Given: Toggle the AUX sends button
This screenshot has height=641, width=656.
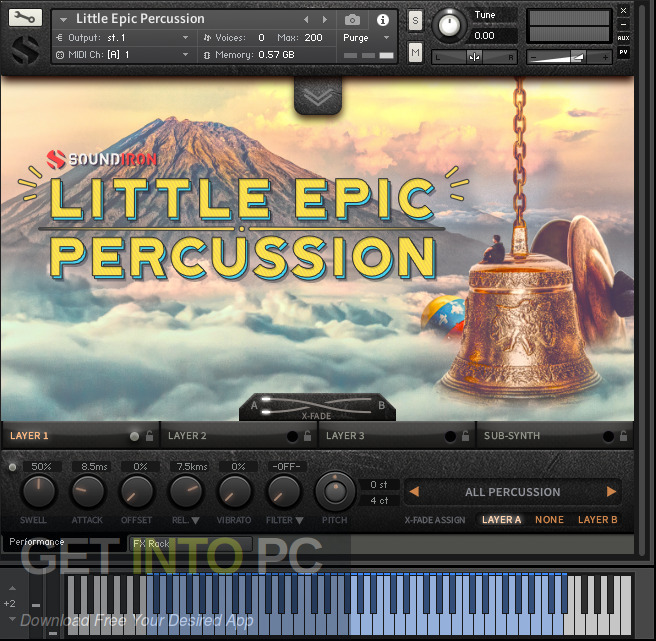Looking at the screenshot, I should pyautogui.click(x=623, y=38).
